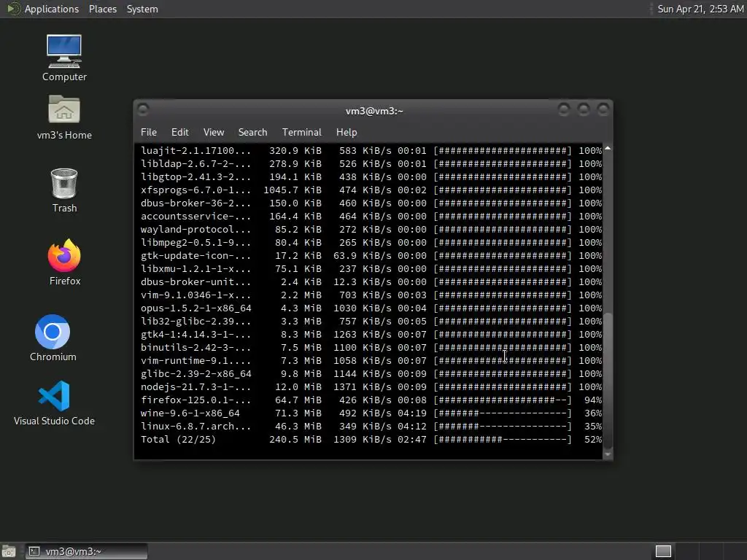Click the 52% total percentage value

coord(593,440)
